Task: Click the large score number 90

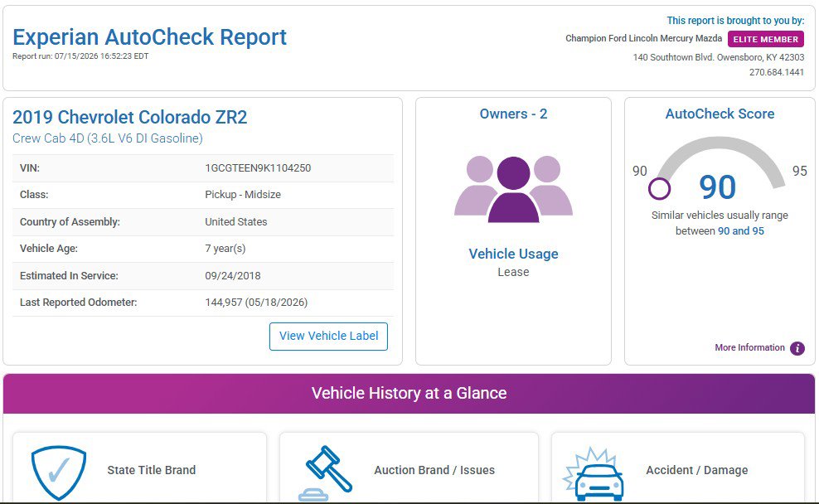Action: [718, 187]
